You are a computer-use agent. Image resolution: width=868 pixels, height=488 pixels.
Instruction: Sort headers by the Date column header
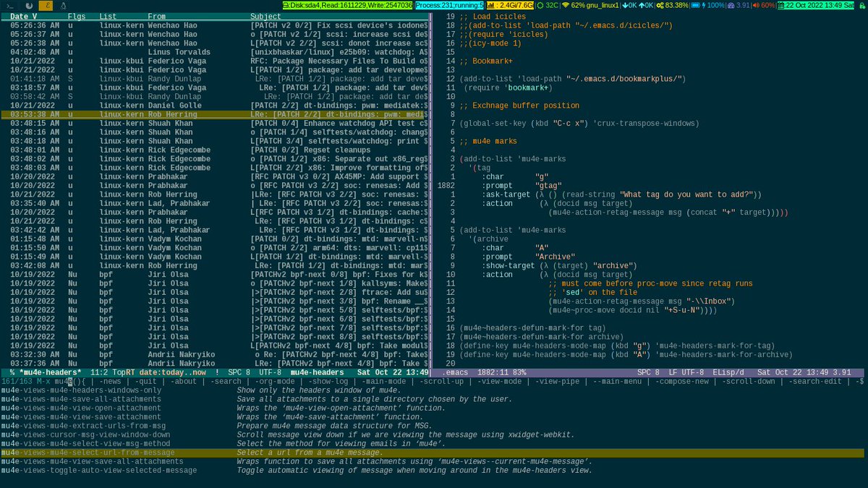tap(24, 16)
